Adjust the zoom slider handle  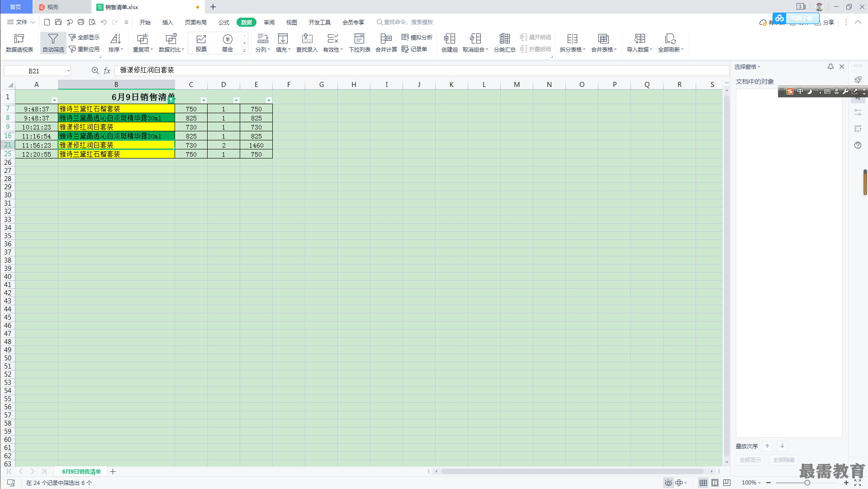coord(807,483)
